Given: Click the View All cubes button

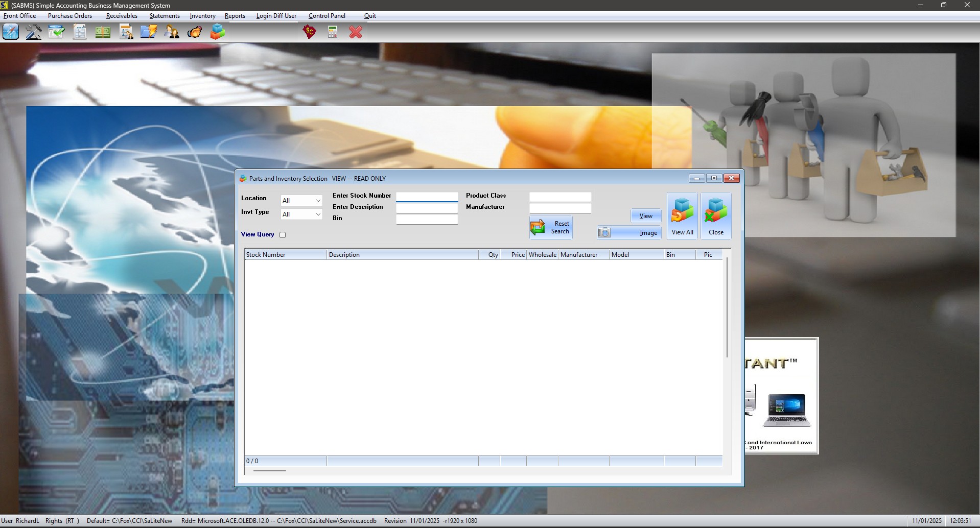Looking at the screenshot, I should [x=682, y=216].
